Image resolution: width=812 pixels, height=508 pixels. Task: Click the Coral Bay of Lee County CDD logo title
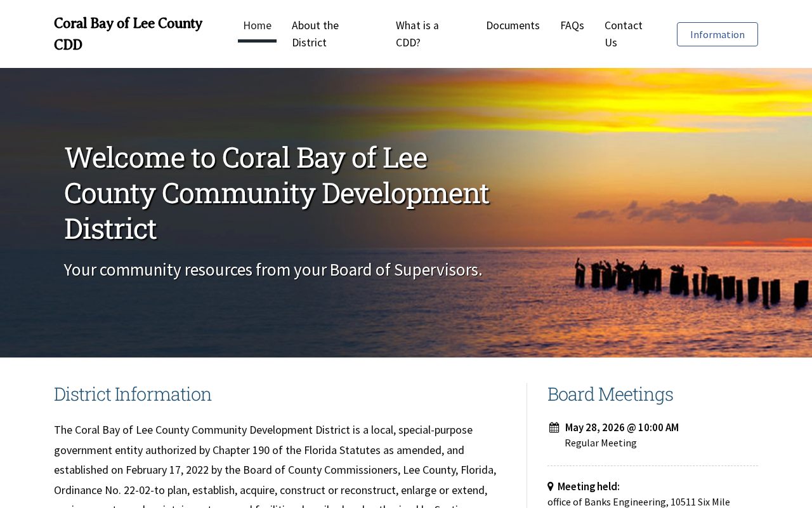click(128, 34)
